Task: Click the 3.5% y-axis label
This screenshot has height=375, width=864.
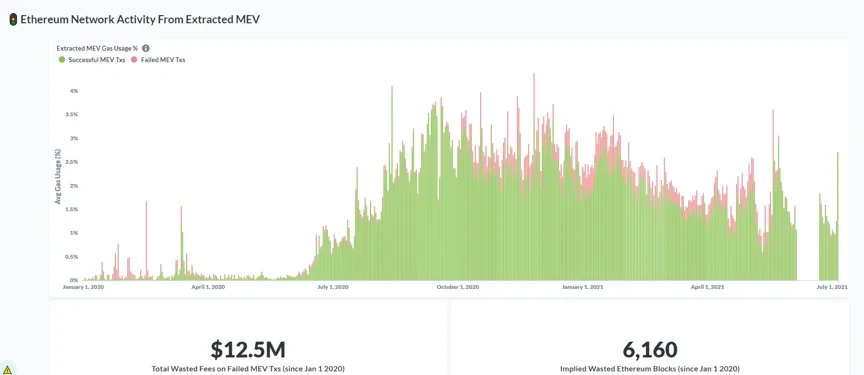Action: pyautogui.click(x=72, y=115)
